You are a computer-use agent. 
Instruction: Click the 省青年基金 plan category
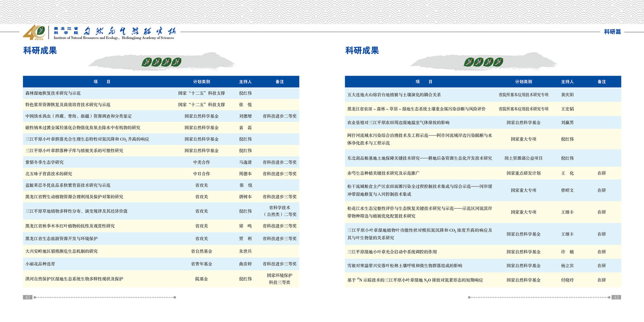(202, 264)
